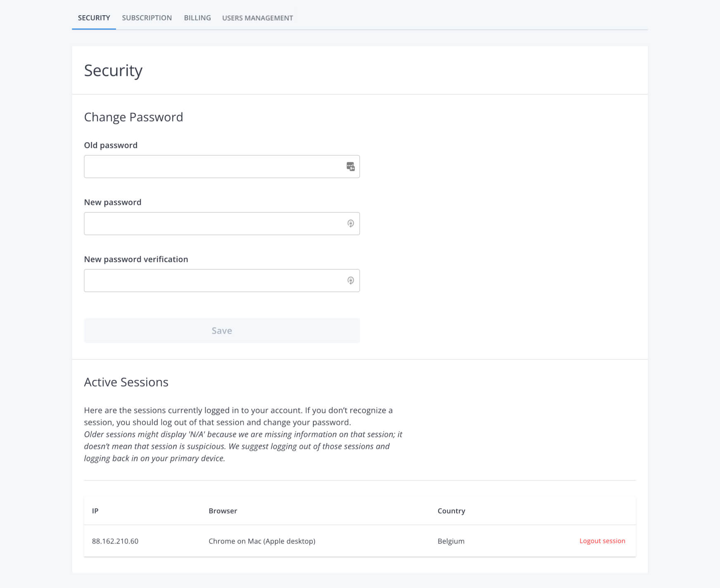This screenshot has width=720, height=588.
Task: Click the autofill icon in New password field
Action: point(351,223)
